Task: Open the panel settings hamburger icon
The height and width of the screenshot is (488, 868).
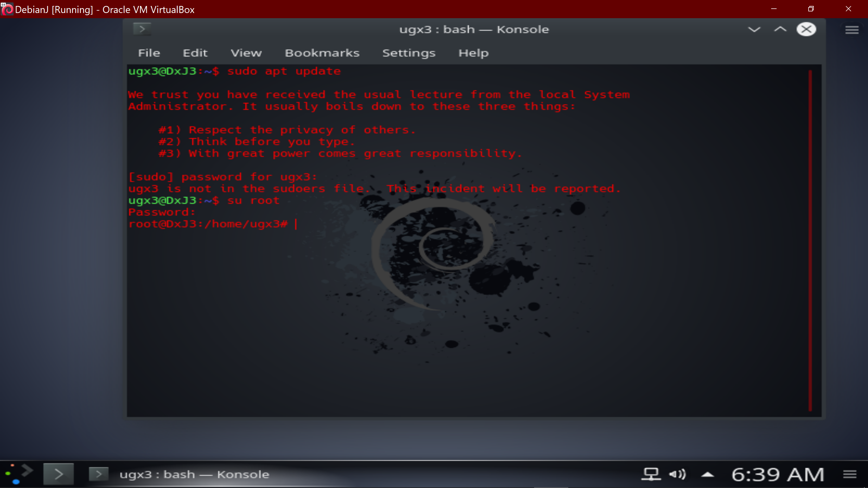Action: tap(850, 474)
